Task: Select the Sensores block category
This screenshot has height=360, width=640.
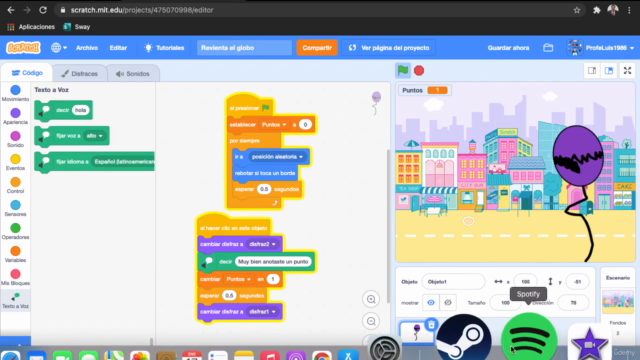Action: pyautogui.click(x=15, y=208)
